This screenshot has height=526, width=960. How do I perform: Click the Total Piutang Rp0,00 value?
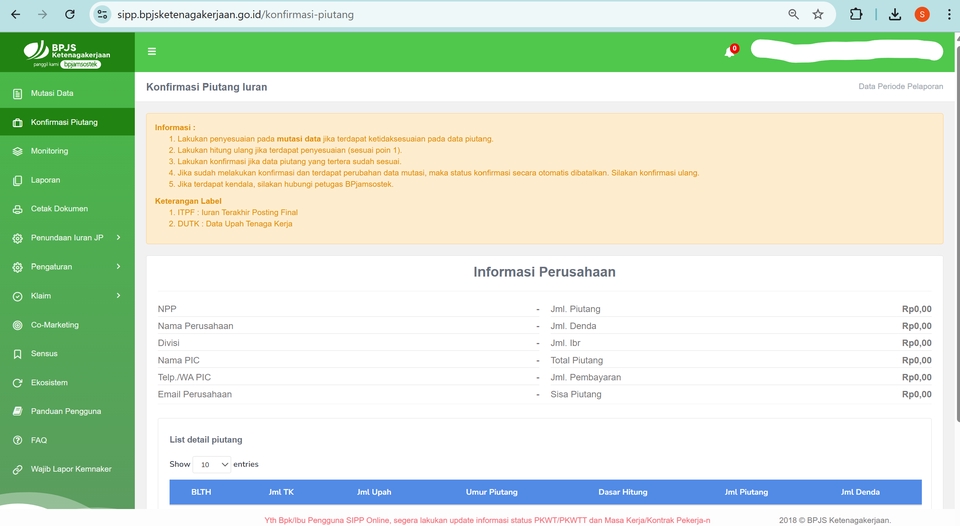917,360
